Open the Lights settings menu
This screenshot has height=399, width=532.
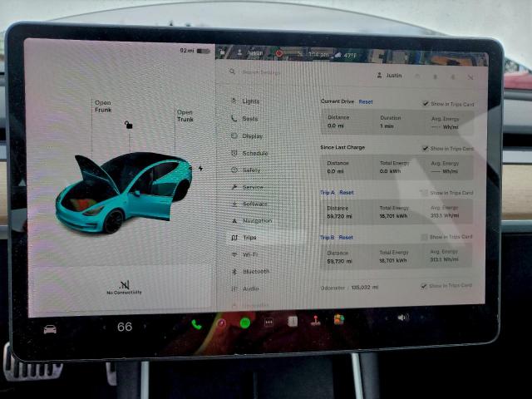tap(250, 101)
